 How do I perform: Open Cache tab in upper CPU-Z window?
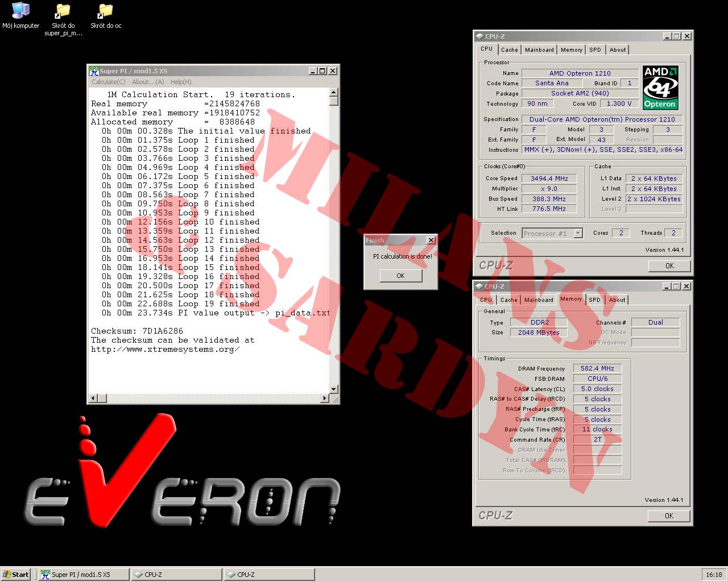pos(510,50)
